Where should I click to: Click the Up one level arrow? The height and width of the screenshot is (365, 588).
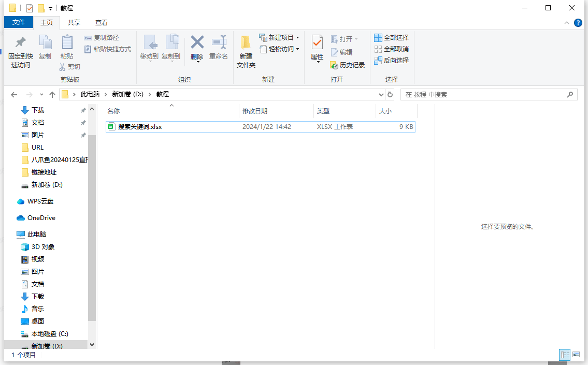point(52,94)
